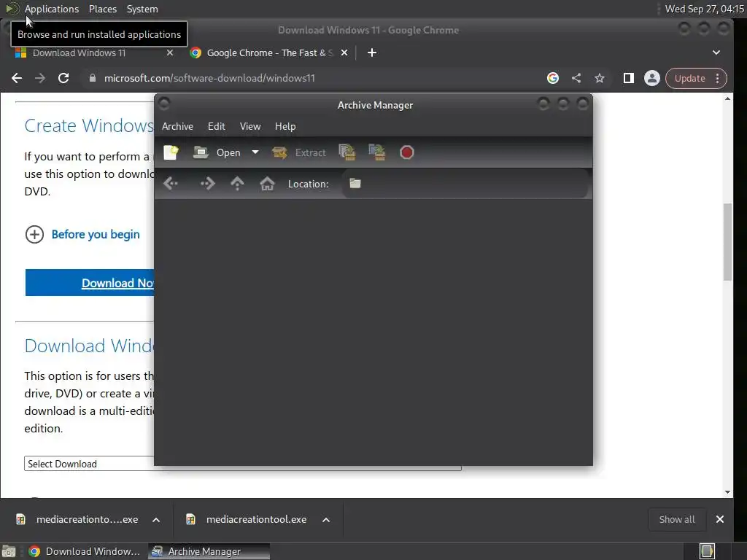Open the Applications menu in top panel
This screenshot has width=747, height=560.
click(52, 9)
